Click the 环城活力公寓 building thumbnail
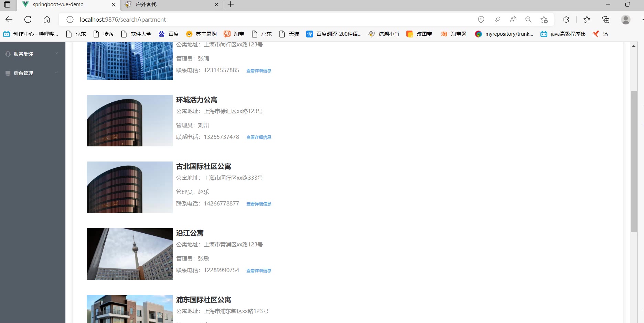This screenshot has height=323, width=644. click(x=130, y=121)
